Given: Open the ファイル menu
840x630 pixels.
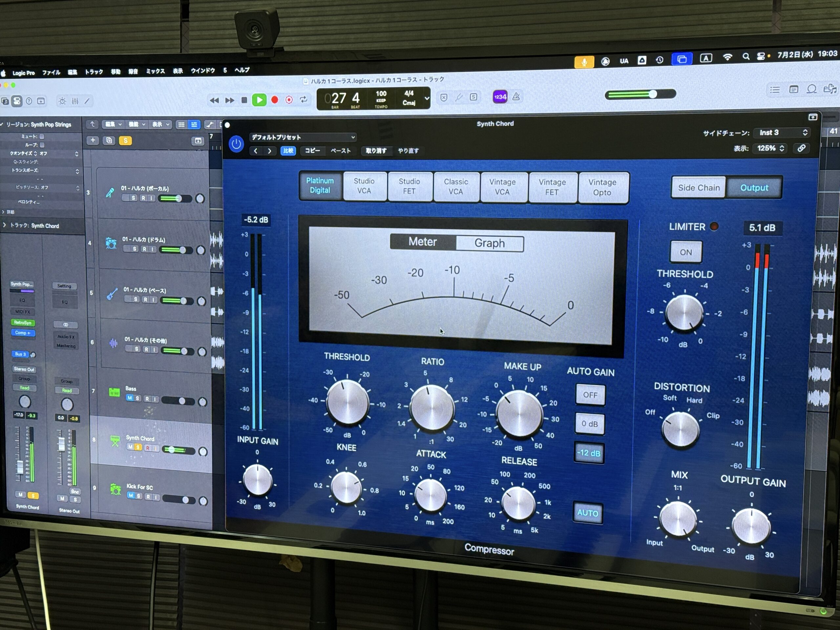Looking at the screenshot, I should [x=51, y=72].
